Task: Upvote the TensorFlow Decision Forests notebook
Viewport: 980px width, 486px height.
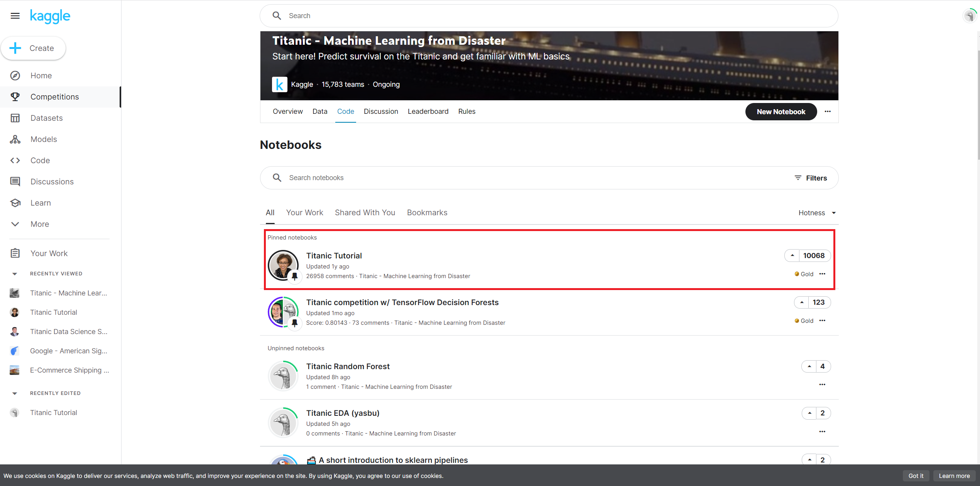Action: pyautogui.click(x=802, y=302)
